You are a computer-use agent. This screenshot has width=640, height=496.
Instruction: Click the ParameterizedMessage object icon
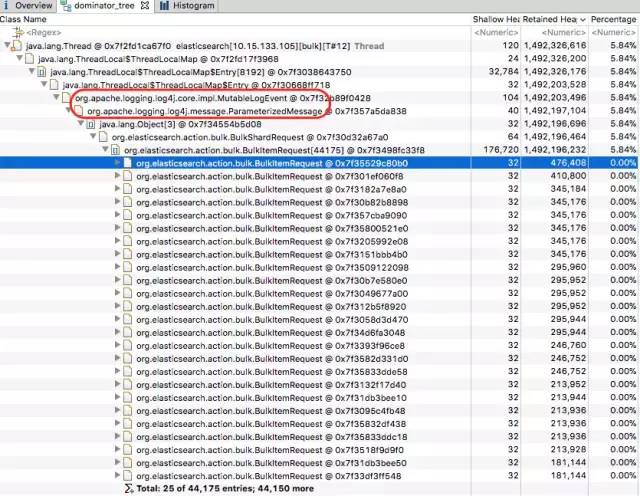click(79, 111)
